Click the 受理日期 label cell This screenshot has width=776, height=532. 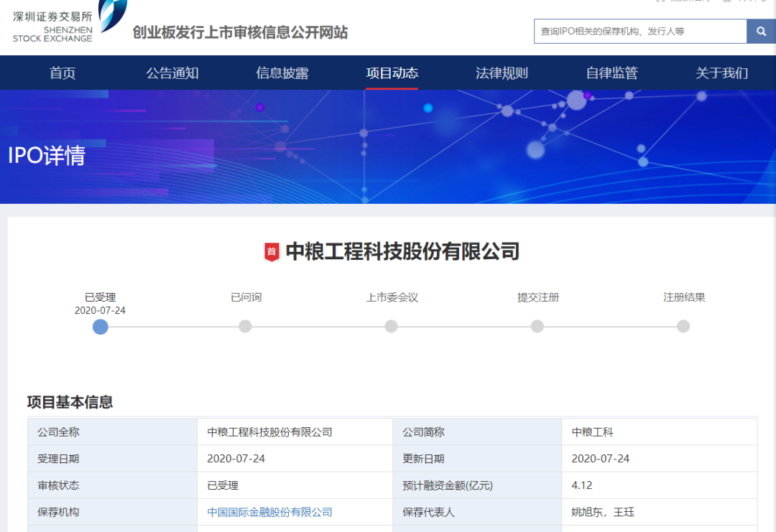coord(112,459)
